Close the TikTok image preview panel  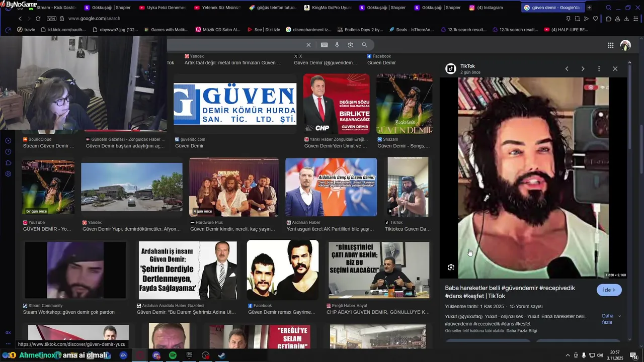point(615,69)
